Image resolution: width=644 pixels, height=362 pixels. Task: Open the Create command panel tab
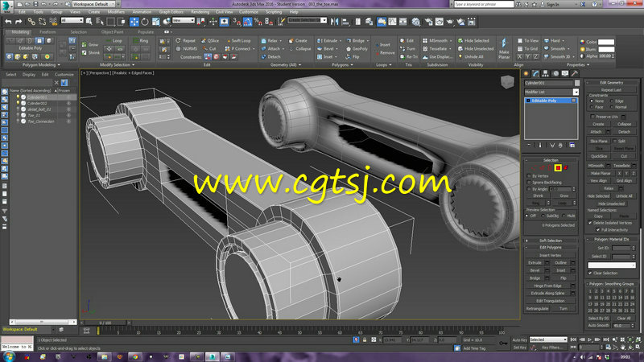point(526,73)
